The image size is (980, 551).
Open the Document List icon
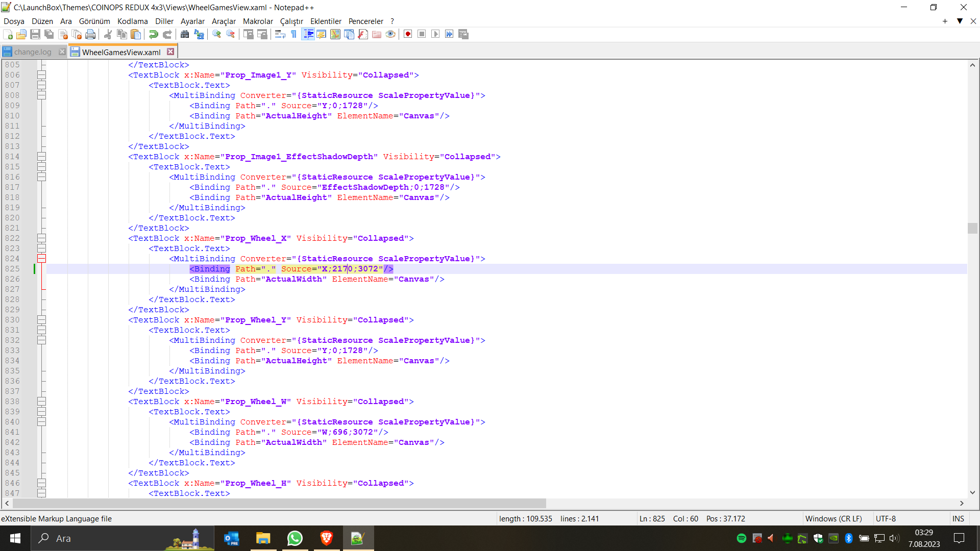[349, 34]
